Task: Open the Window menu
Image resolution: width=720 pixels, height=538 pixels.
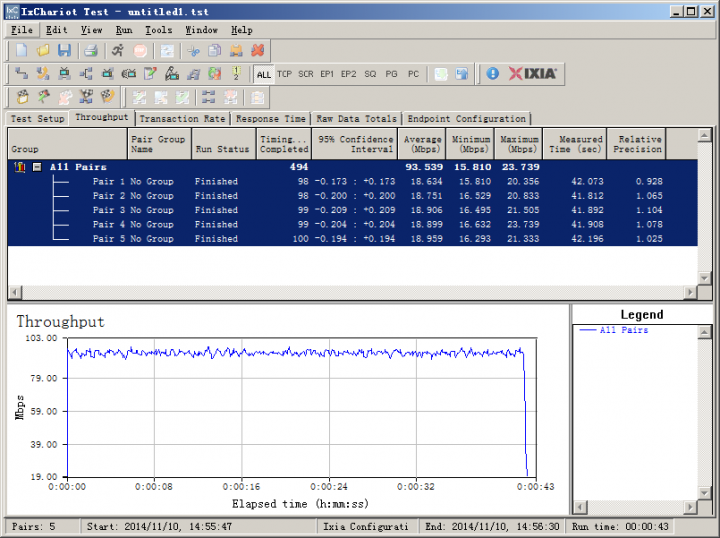Action: point(201,30)
